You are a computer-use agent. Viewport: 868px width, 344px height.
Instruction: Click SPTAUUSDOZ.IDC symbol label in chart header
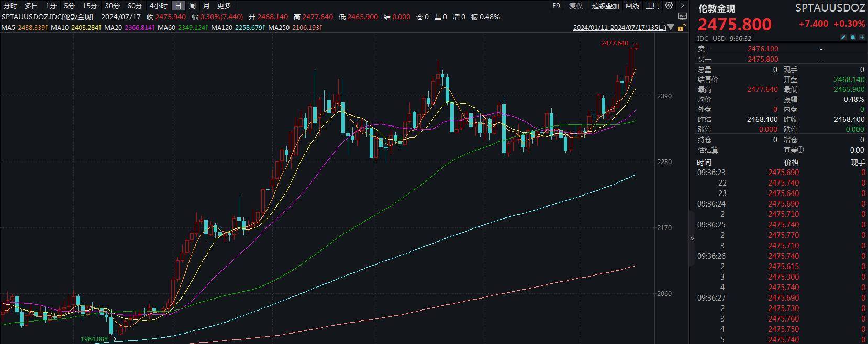48,17
